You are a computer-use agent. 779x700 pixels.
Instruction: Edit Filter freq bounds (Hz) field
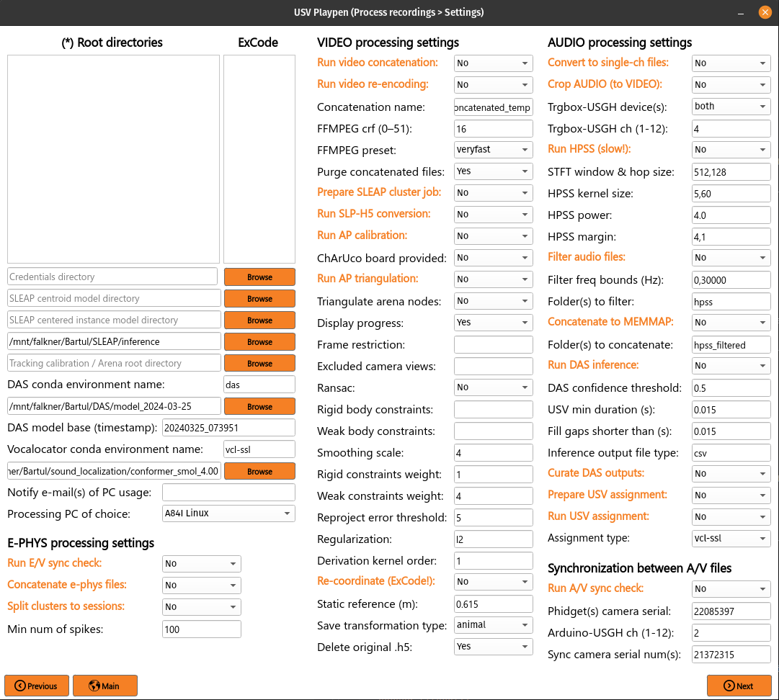pyautogui.click(x=731, y=280)
